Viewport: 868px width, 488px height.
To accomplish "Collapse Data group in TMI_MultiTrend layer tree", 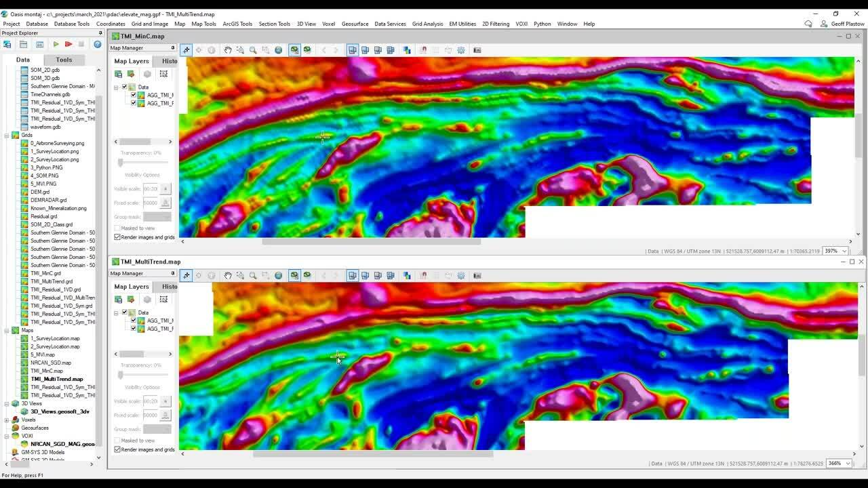I will pos(116,312).
